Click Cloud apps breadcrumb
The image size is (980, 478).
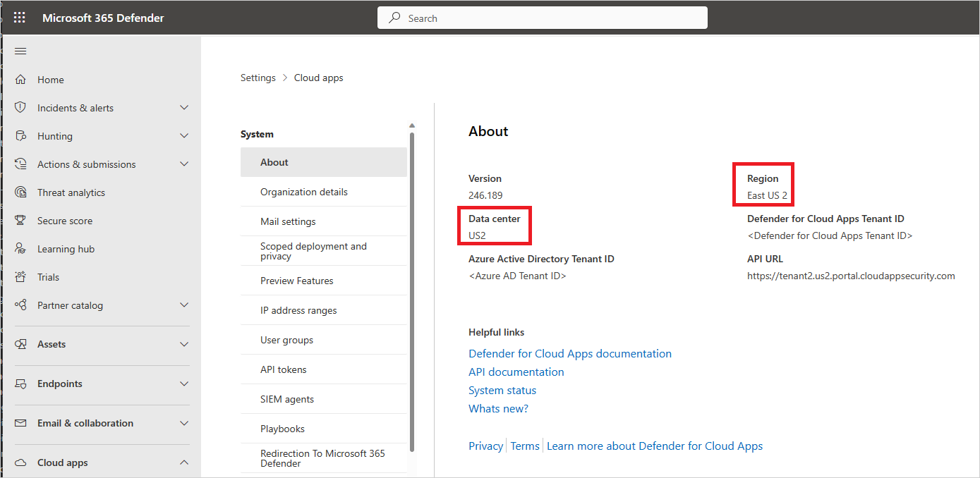[319, 78]
